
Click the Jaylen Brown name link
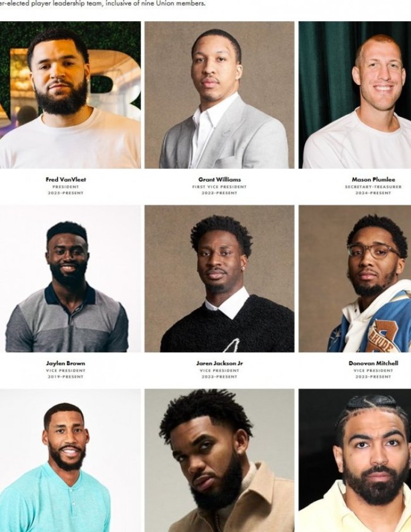66,363
